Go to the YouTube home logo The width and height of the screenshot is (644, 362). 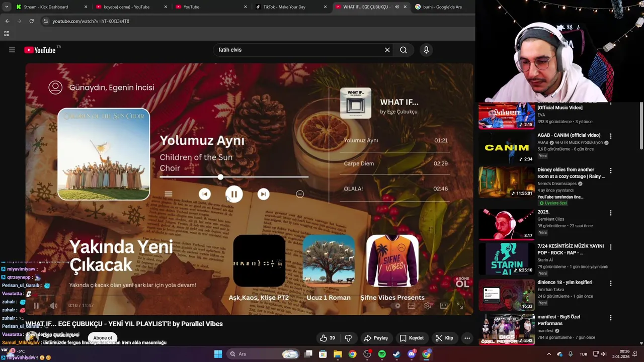(40, 50)
